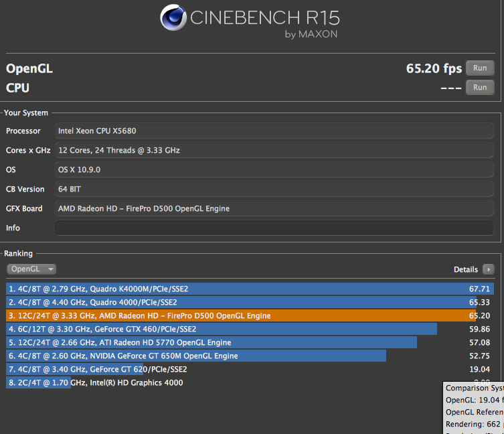Click the CB Version label

[x=25, y=189]
